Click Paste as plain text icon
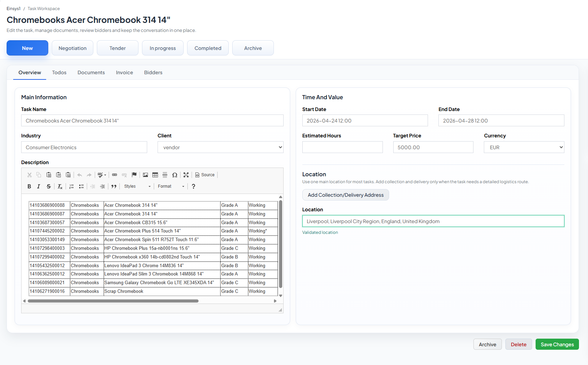 click(x=59, y=175)
